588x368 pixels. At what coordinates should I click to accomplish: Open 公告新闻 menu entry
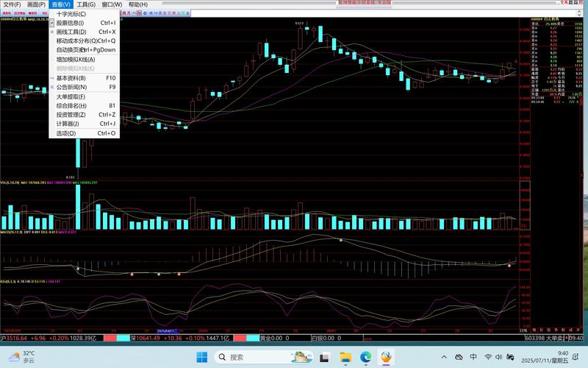click(71, 87)
